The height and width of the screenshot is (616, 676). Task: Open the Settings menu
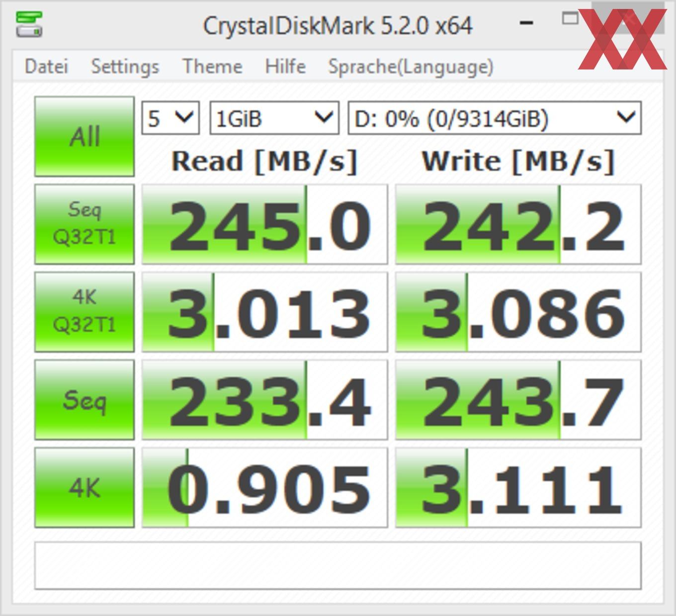125,66
